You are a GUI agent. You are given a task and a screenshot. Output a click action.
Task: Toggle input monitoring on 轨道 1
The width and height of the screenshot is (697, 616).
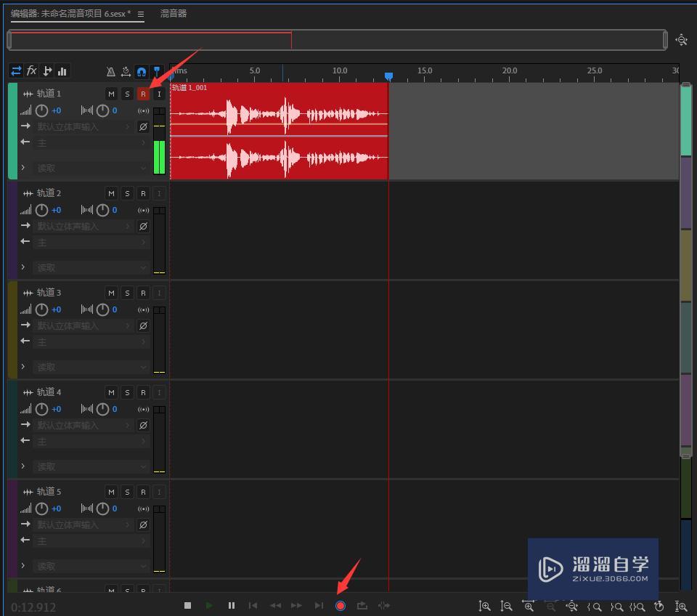(x=159, y=94)
